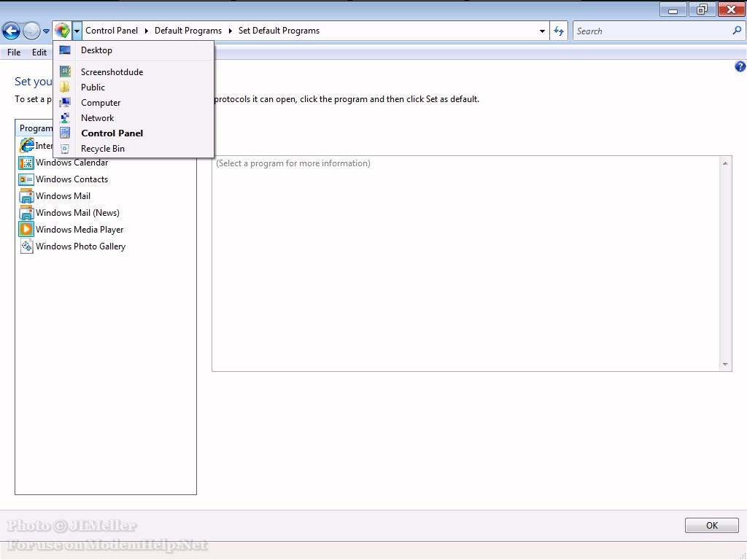Click the Desktop icon in dropdown
The height and width of the screenshot is (560, 747).
tap(65, 50)
